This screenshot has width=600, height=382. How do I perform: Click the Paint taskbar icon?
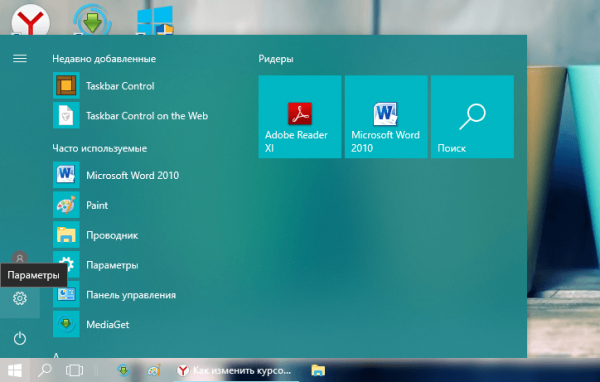154,370
